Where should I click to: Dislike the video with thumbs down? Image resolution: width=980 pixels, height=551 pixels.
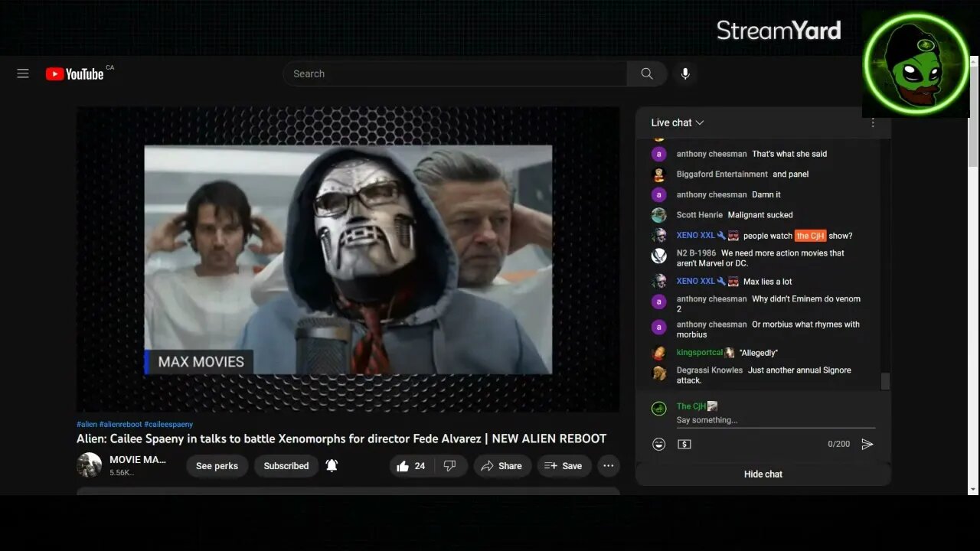coord(450,465)
